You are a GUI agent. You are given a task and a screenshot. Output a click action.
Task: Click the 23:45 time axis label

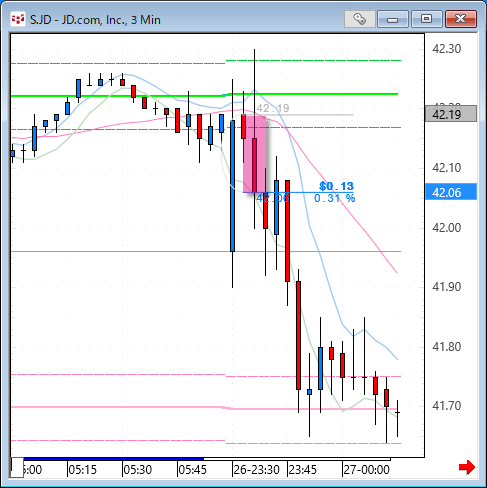[302, 470]
